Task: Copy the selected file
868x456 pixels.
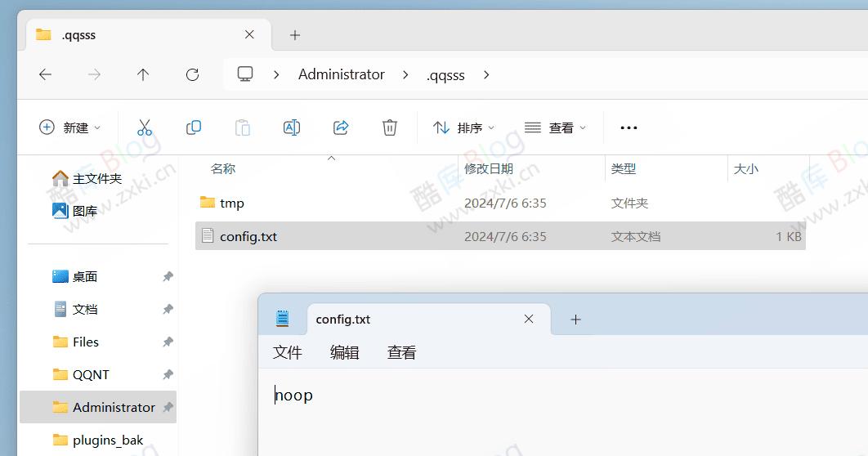Action: [x=193, y=127]
